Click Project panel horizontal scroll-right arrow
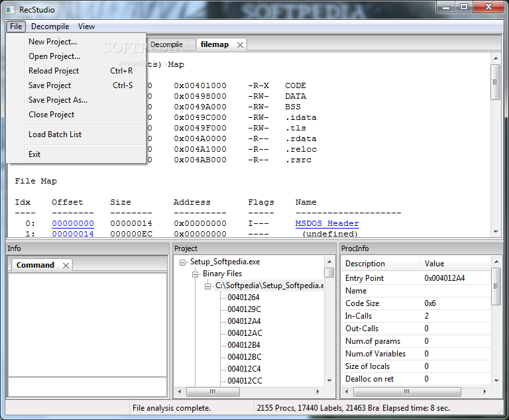The width and height of the screenshot is (509, 420). 318,392
